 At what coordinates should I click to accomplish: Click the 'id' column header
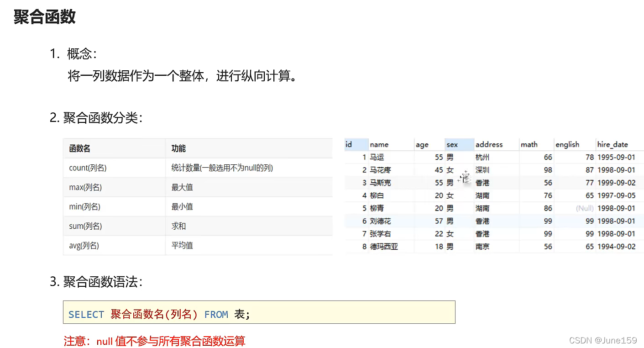[356, 144]
